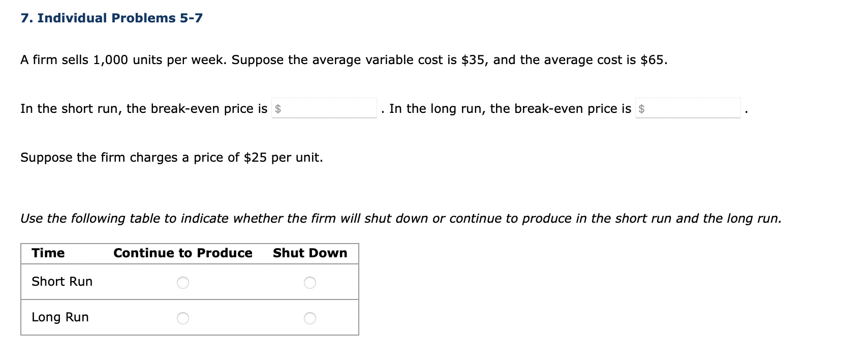The width and height of the screenshot is (868, 361).
Task: Click the short-run break-even price input field
Action: [325, 108]
